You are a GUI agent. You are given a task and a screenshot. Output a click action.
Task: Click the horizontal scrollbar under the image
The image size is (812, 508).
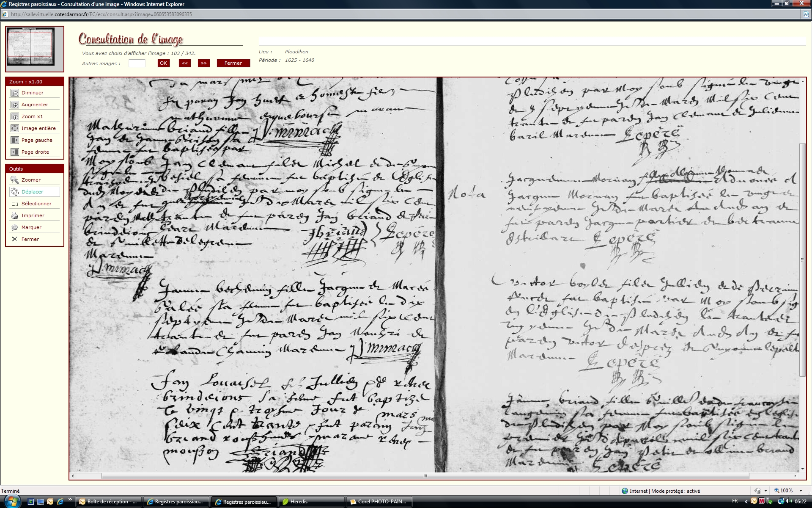[x=425, y=476]
